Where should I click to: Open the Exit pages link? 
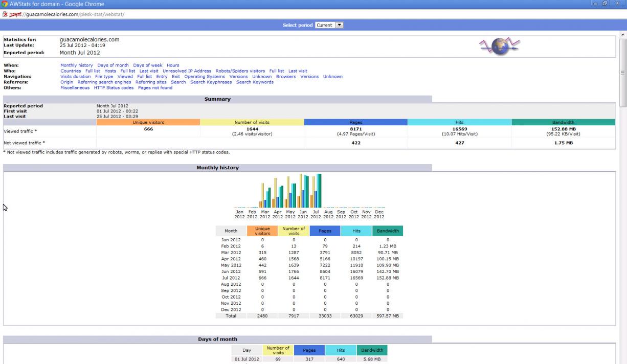pos(176,77)
